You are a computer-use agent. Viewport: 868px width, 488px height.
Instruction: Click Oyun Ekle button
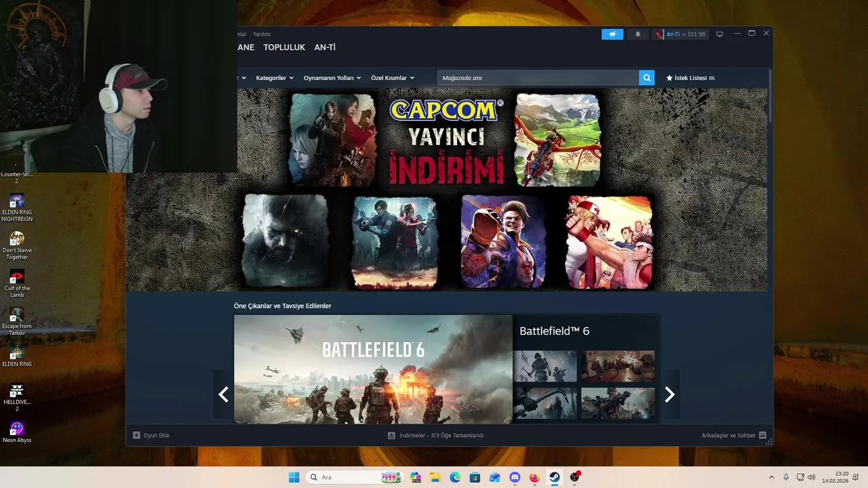pos(151,435)
